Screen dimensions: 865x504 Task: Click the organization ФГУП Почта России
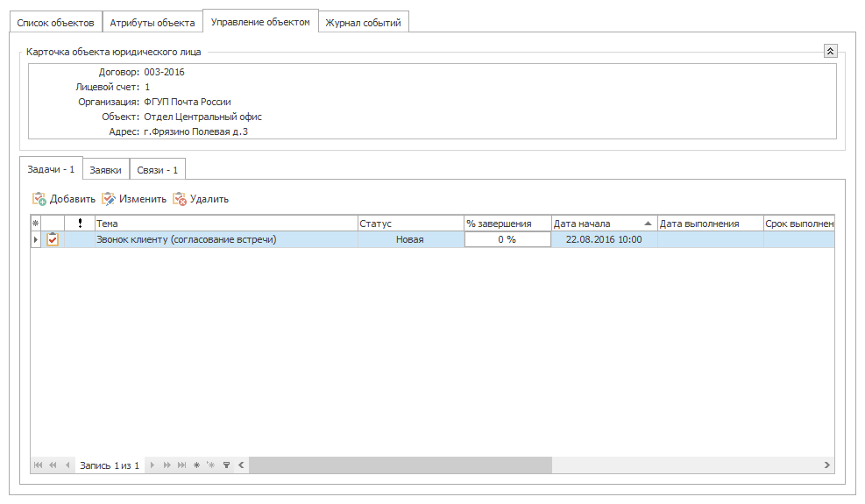[188, 102]
